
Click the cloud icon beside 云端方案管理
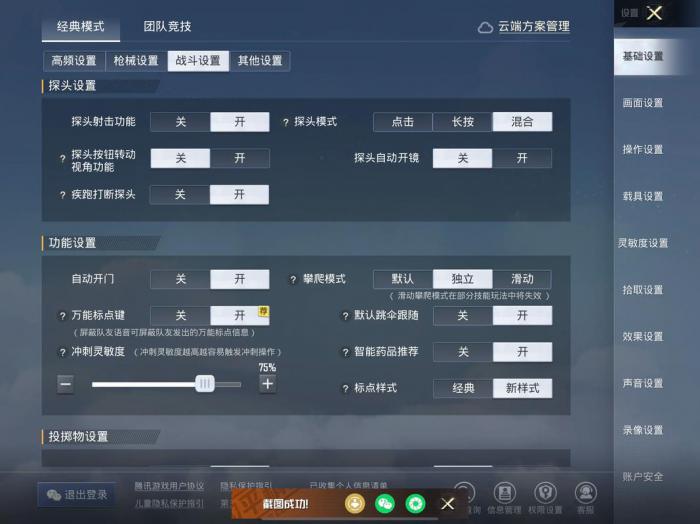click(485, 28)
